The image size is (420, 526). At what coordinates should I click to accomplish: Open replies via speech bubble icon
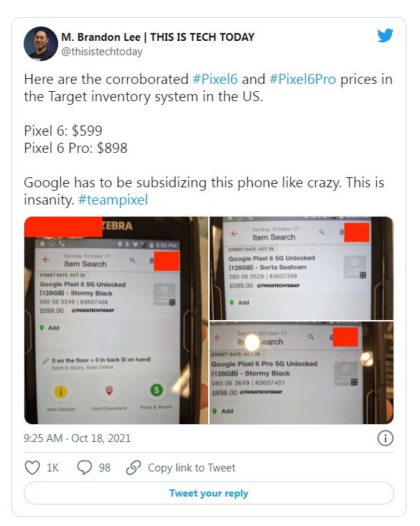click(x=84, y=467)
